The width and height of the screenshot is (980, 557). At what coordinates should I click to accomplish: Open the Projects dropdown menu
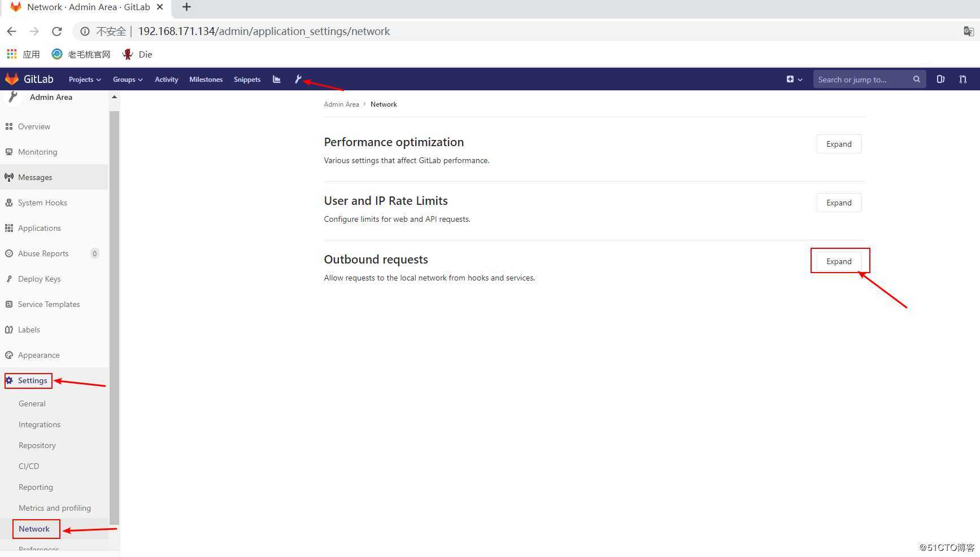(85, 80)
